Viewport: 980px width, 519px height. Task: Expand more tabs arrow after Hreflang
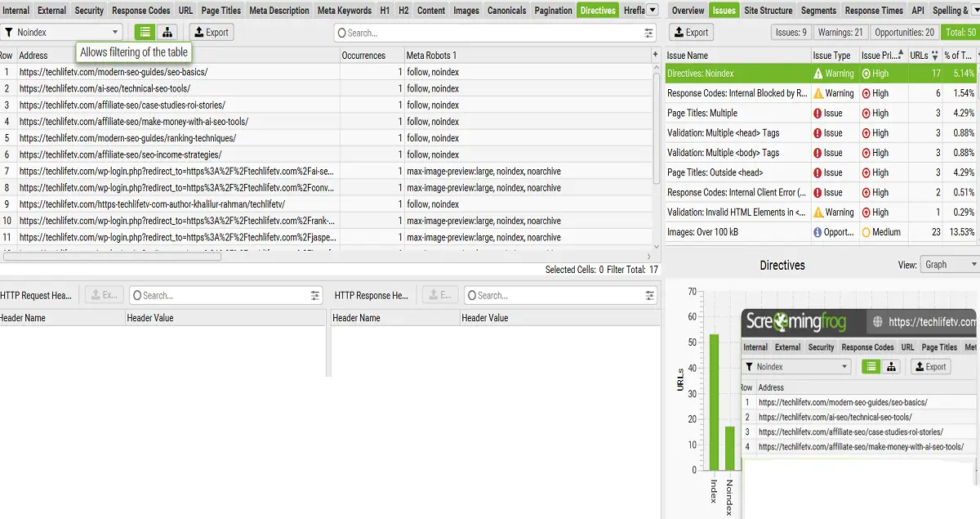pyautogui.click(x=652, y=10)
